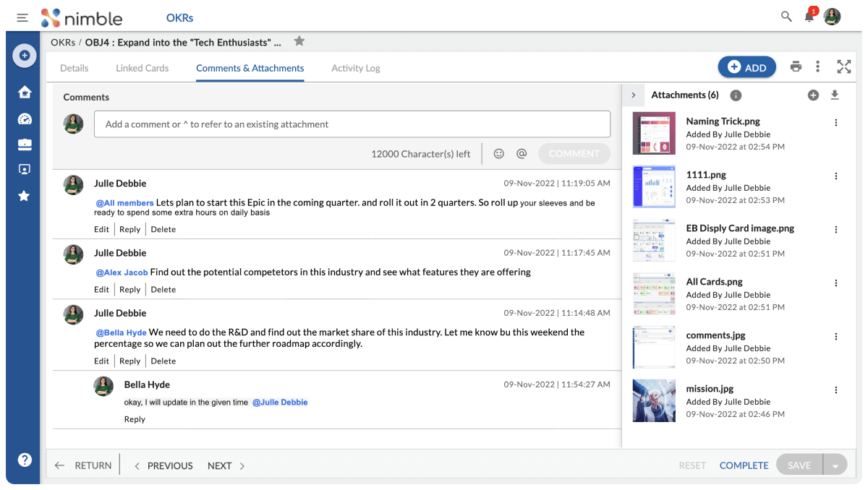The height and width of the screenshot is (490, 868).
Task: Open the notifications bell
Action: click(809, 17)
